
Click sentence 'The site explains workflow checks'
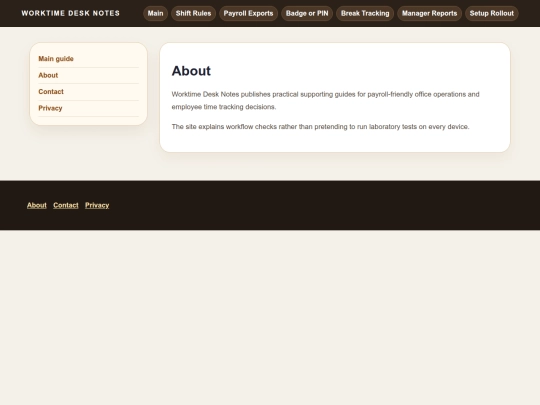320,127
